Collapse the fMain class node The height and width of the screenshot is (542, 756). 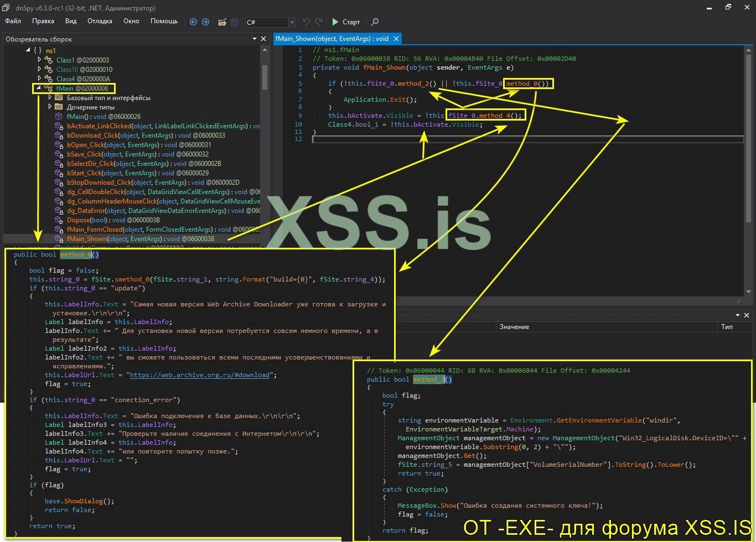(39, 88)
